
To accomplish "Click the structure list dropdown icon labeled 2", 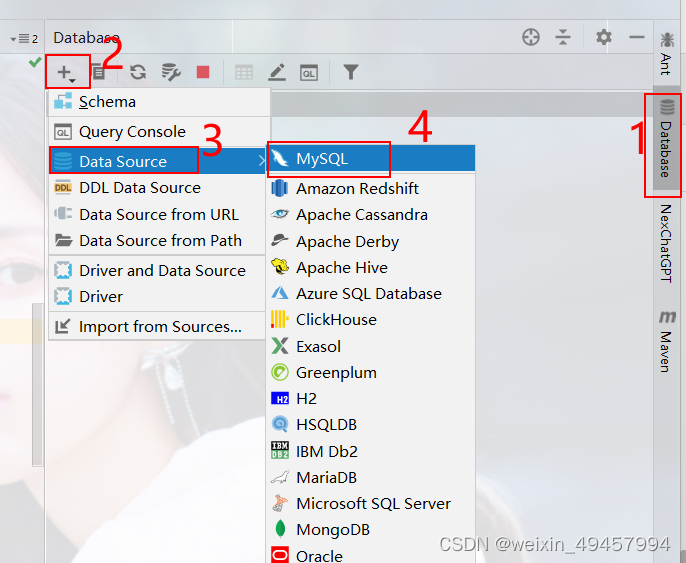I will pos(24,39).
